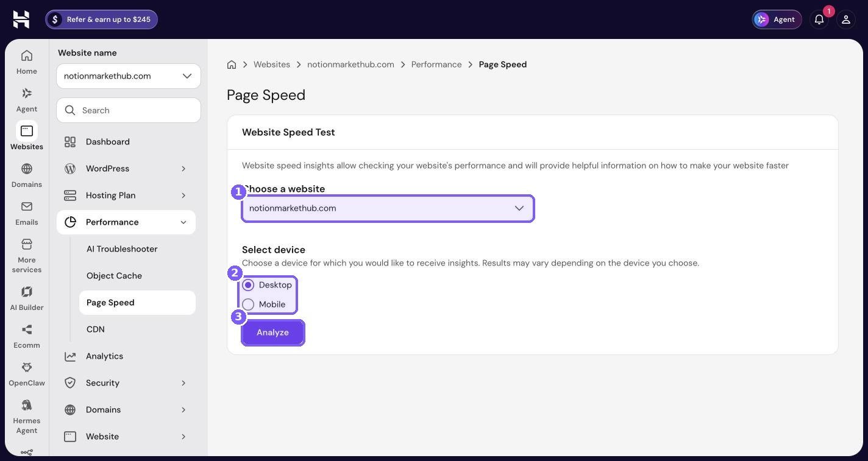
Task: Open Emails in the left rail
Action: pyautogui.click(x=27, y=213)
